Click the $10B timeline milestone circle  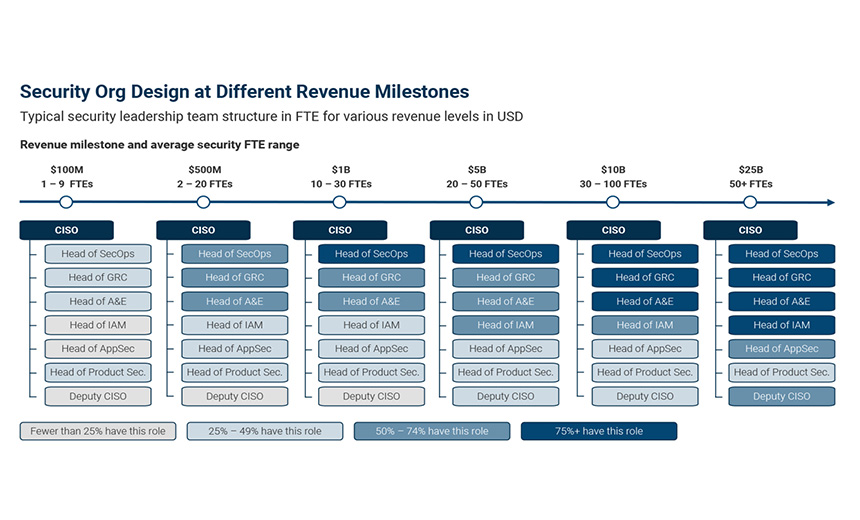(613, 202)
